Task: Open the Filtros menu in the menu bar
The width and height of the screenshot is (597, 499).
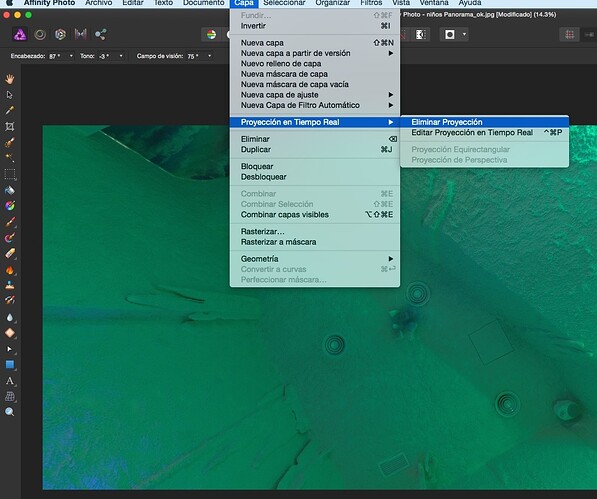Action: tap(371, 3)
